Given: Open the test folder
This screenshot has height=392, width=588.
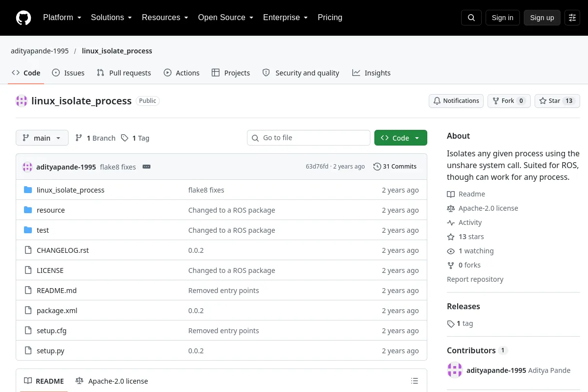Looking at the screenshot, I should pos(43,230).
